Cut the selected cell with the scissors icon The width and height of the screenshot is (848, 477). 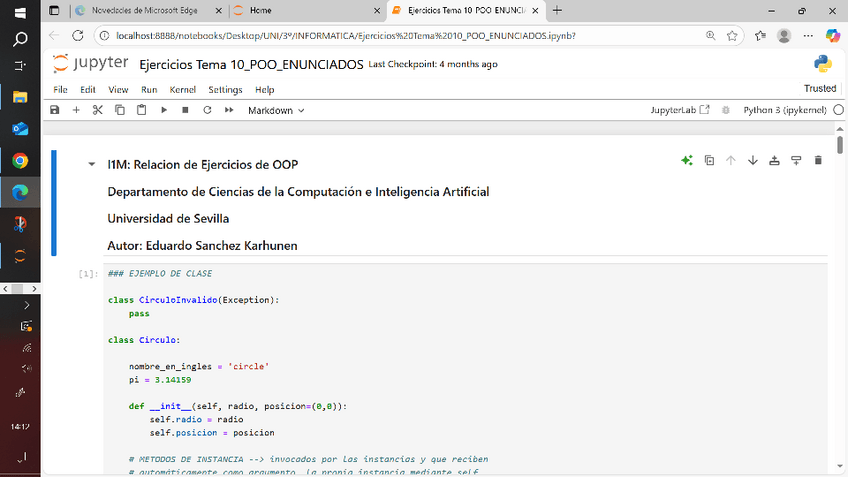tap(97, 110)
